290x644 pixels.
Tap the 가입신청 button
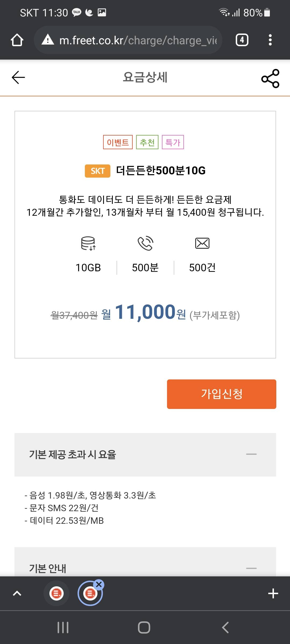222,394
